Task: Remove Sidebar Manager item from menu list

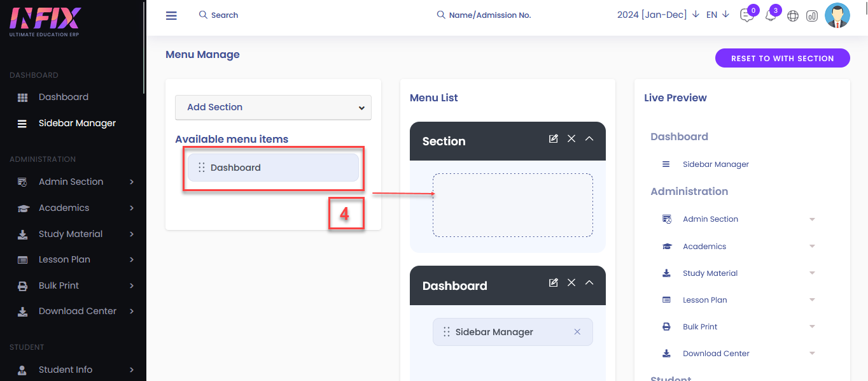Action: click(x=577, y=332)
